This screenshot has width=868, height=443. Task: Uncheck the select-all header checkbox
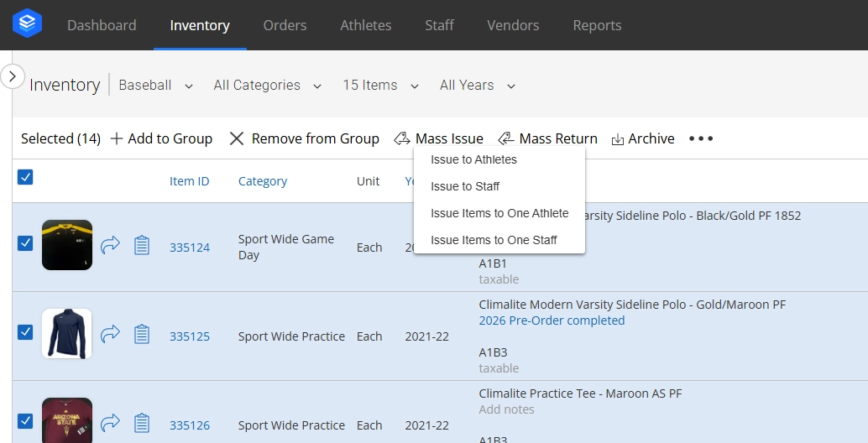(x=25, y=177)
